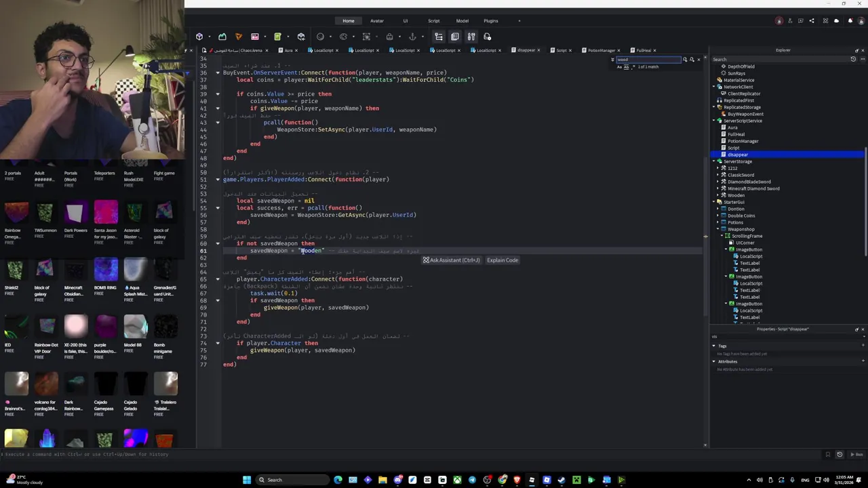Collapse the Attributes section in Properties
The width and height of the screenshot is (868, 488).
(x=713, y=361)
